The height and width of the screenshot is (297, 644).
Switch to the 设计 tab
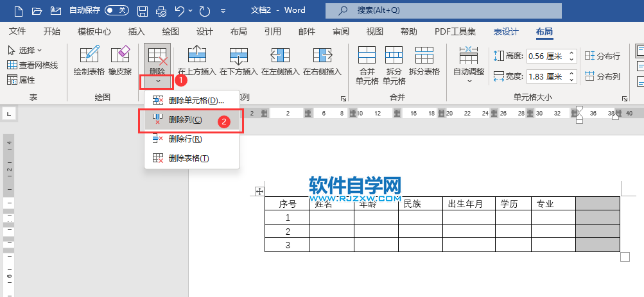[205, 31]
